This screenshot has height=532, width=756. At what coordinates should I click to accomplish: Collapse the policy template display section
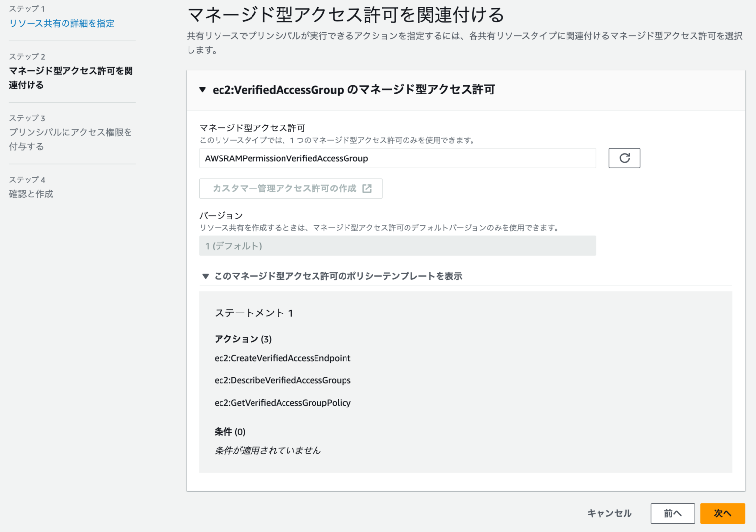click(x=206, y=276)
